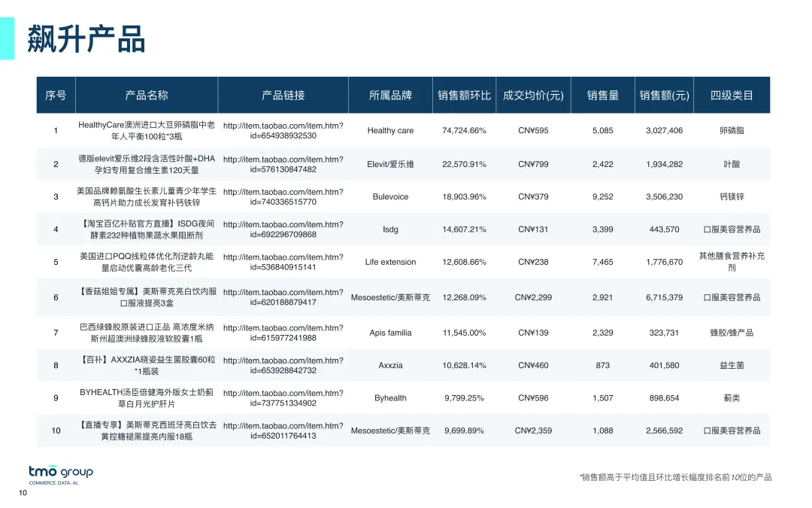Select the 销售量 column header

[603, 96]
